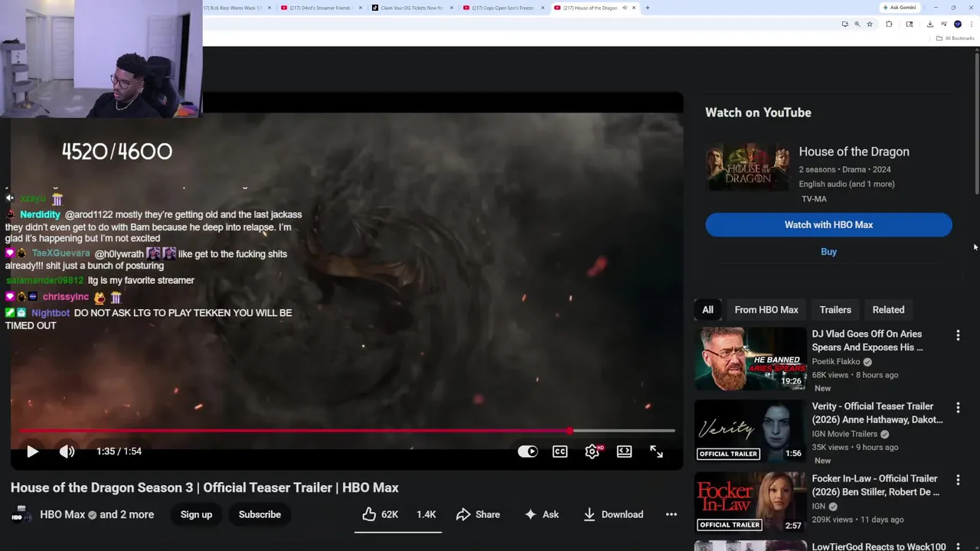Viewport: 980px width, 551px height.
Task: Open the Chrome profile avatar
Action: pos(958,24)
